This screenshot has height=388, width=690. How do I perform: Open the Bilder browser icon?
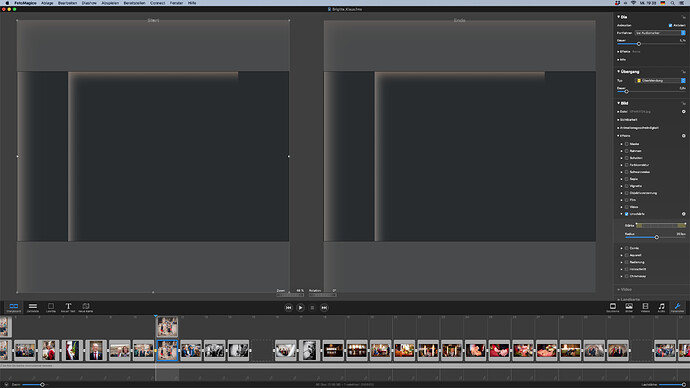click(x=629, y=307)
